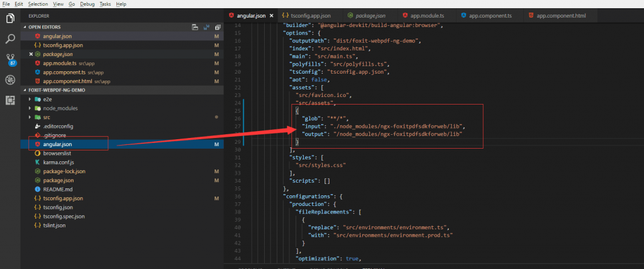Open the Selection menu
This screenshot has width=644, height=269.
pos(38,4)
